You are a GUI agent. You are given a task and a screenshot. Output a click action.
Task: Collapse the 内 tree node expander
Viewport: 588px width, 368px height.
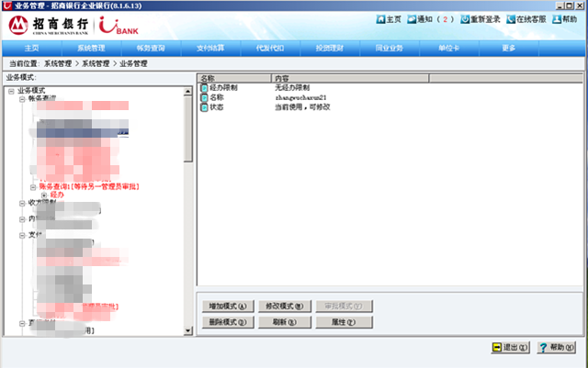pyautogui.click(x=22, y=219)
